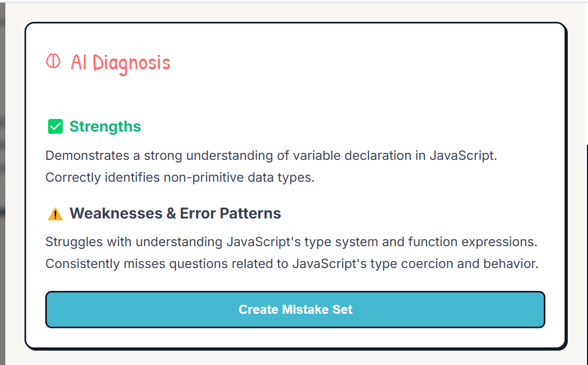
Task: Click the word "Patterns" in weaknesses heading
Action: tap(250, 213)
